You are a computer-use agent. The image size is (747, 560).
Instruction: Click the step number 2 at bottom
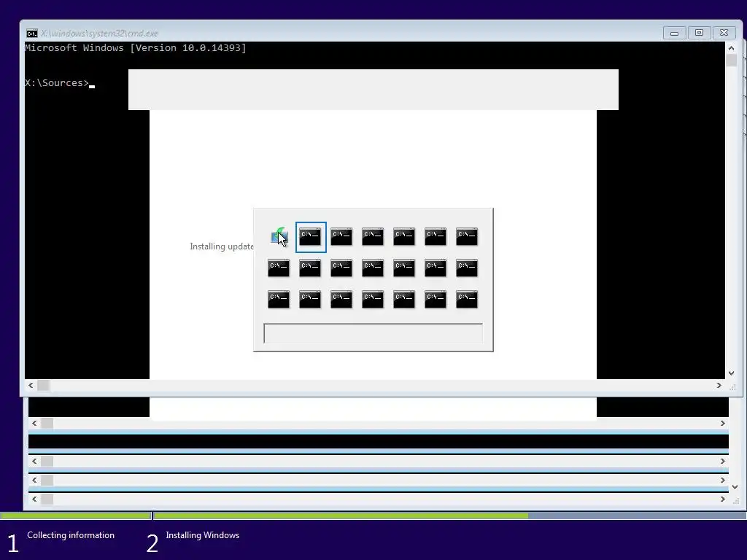(152, 543)
